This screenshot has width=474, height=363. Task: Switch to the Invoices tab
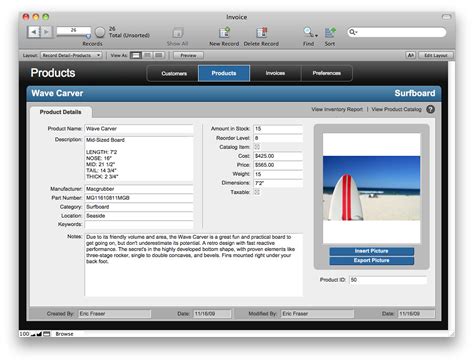tap(275, 73)
